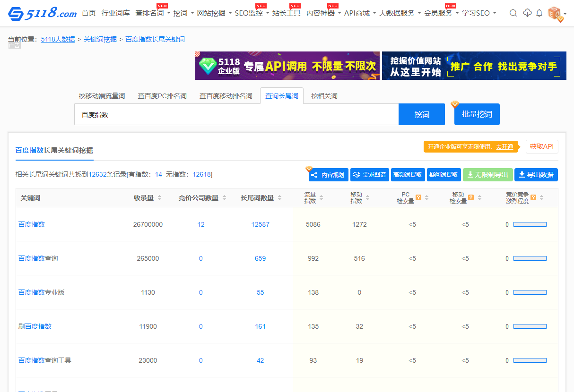Image resolution: width=574 pixels, height=392 pixels.
Task: Open the 百度指数长尾关键词 breadcrumb link
Action: [155, 39]
